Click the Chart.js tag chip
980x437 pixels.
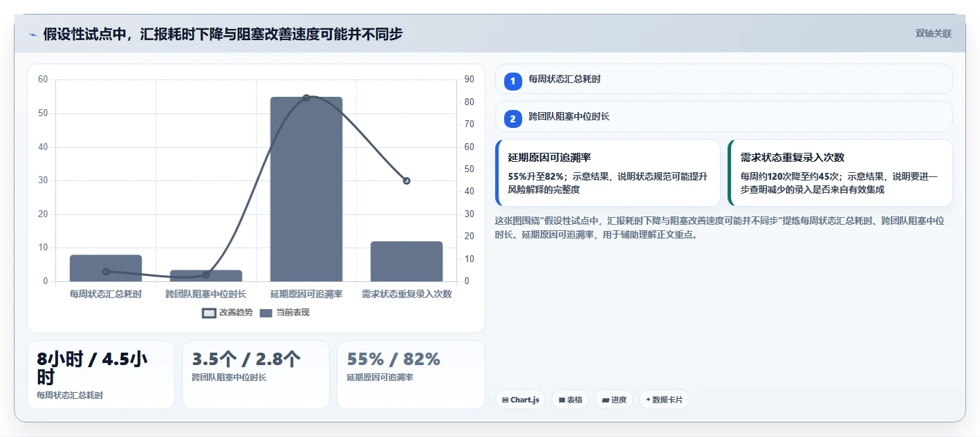(521, 400)
